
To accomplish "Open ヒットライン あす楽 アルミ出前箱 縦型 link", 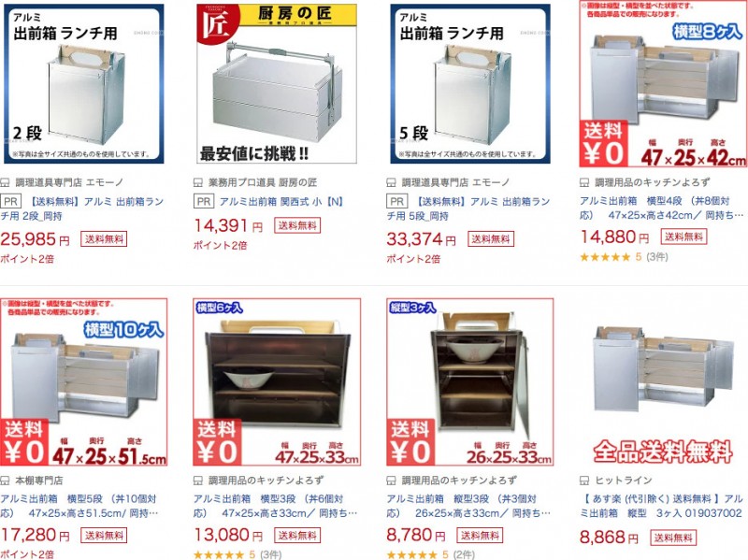I will click(x=662, y=506).
